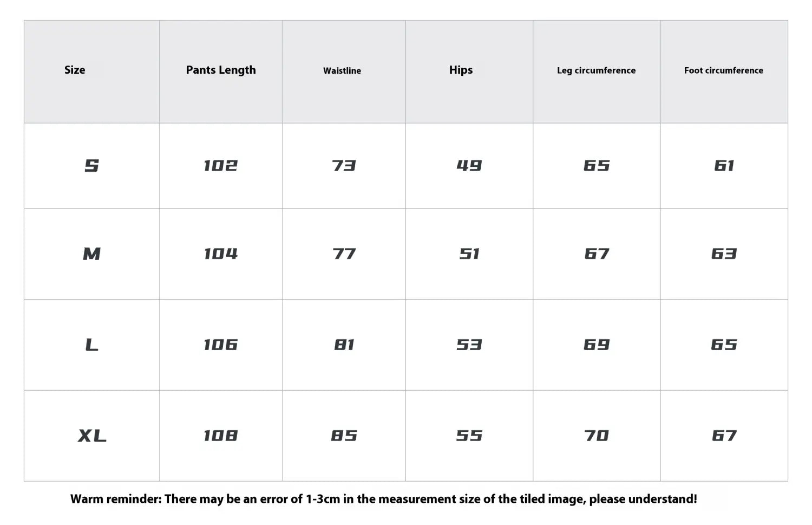Select hips value 55 in XL row
Viewport: 812px width, 525px height.
(469, 436)
